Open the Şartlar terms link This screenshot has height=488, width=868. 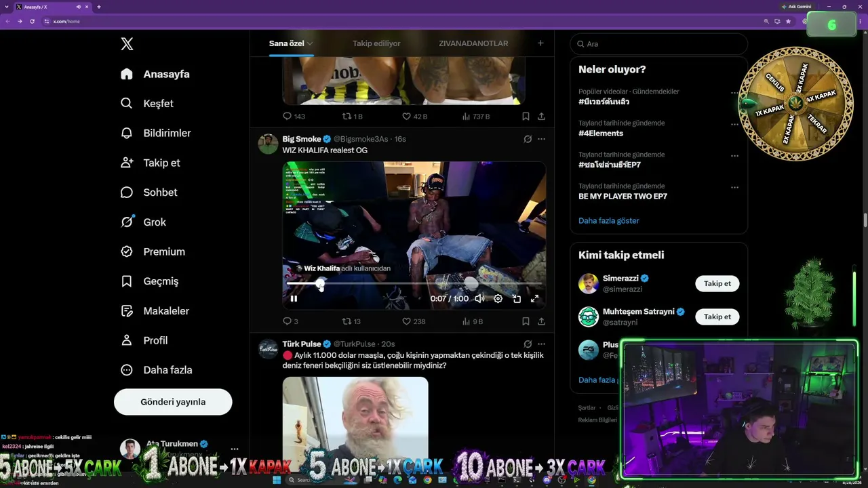click(x=587, y=408)
